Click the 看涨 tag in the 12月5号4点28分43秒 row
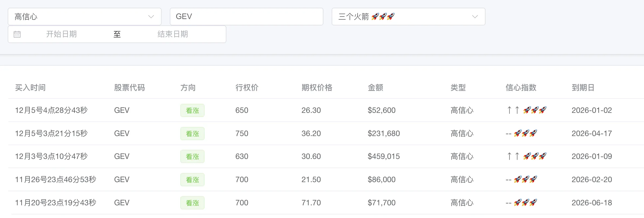The width and height of the screenshot is (644, 218). [192, 110]
